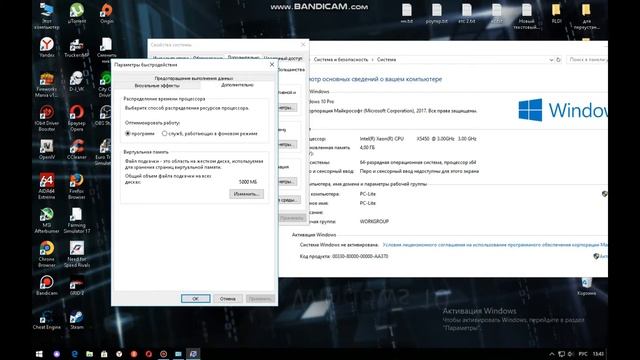Open the Origin desktop shortcut
This screenshot has height=360, width=640.
point(106,13)
